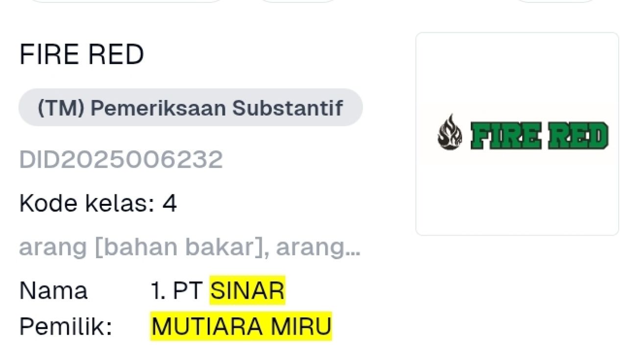The height and width of the screenshot is (364, 627).
Task: Select the Pemeriksaan Substantif status badge
Action: click(191, 108)
